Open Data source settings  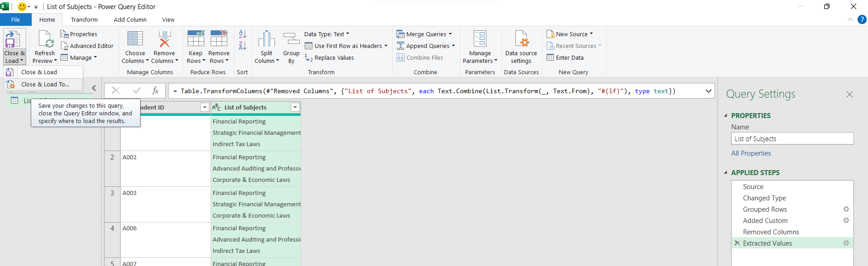point(521,47)
